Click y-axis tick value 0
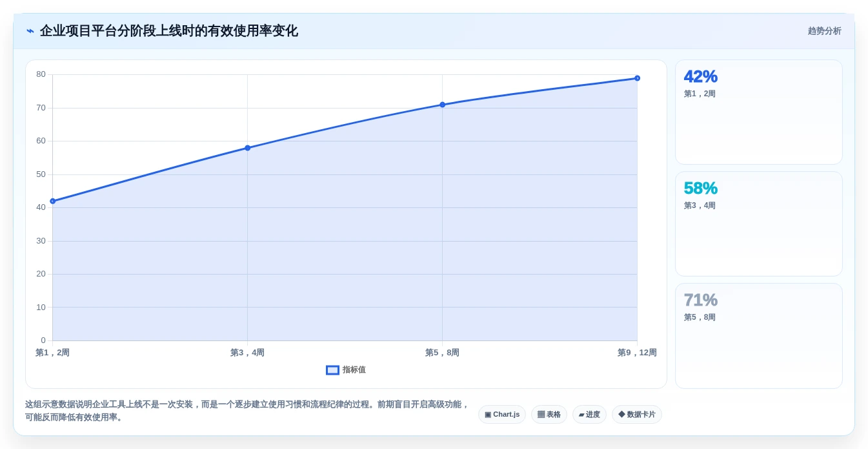The width and height of the screenshot is (868, 449). click(x=43, y=340)
